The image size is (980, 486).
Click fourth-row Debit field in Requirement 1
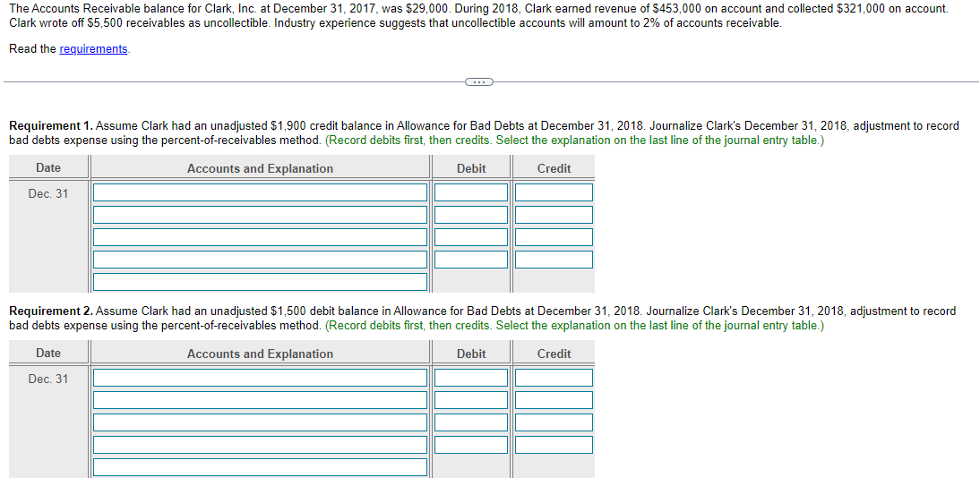471,260
